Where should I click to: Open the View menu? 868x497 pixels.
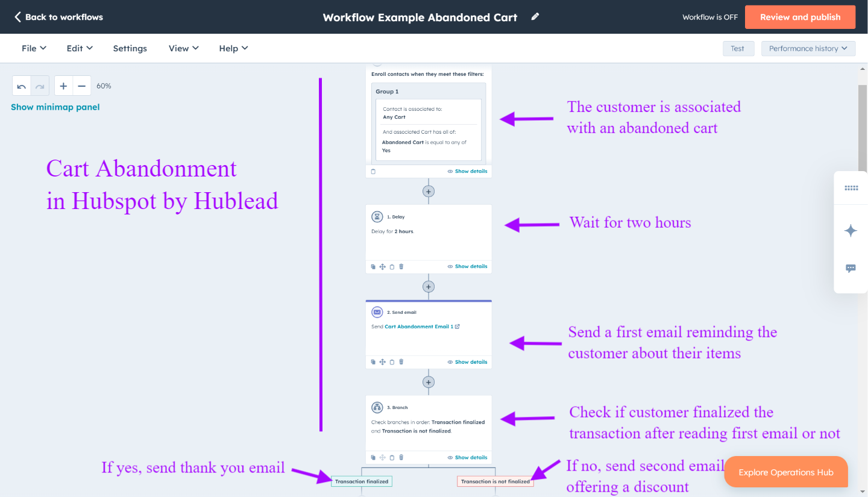pyautogui.click(x=183, y=48)
